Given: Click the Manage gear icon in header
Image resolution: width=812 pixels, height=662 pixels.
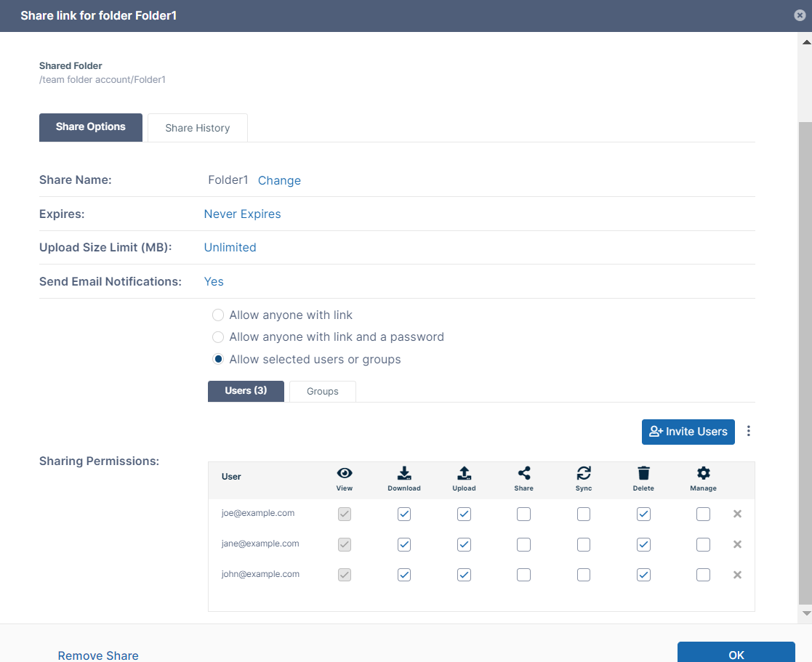Looking at the screenshot, I should pos(703,474).
